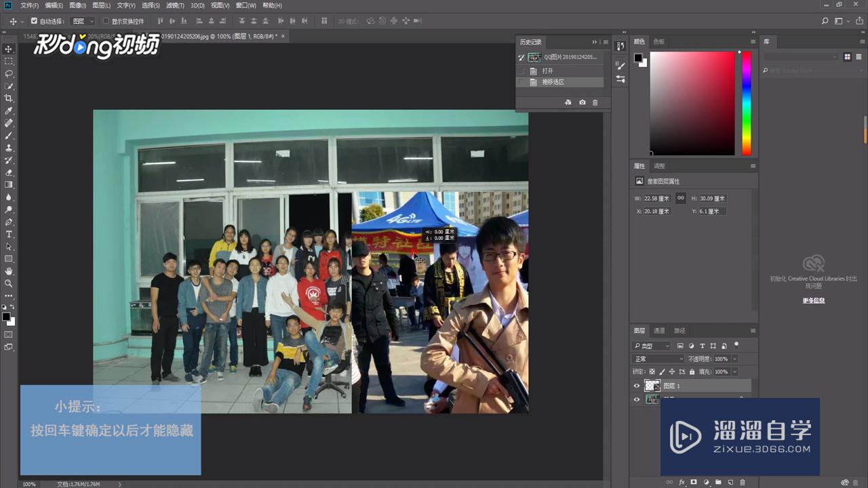Open the 正常 blend mode dropdown

coord(658,359)
